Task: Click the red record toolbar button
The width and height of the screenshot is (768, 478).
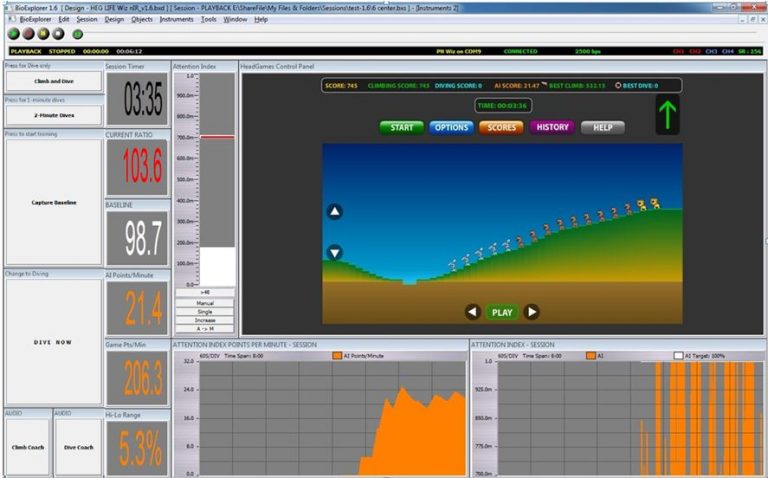Action: click(x=28, y=34)
